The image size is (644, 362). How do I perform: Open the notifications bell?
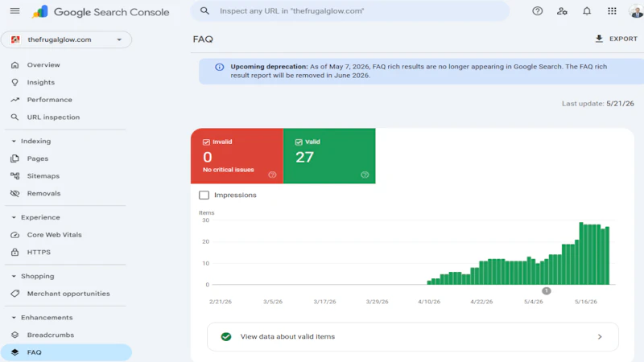587,11
